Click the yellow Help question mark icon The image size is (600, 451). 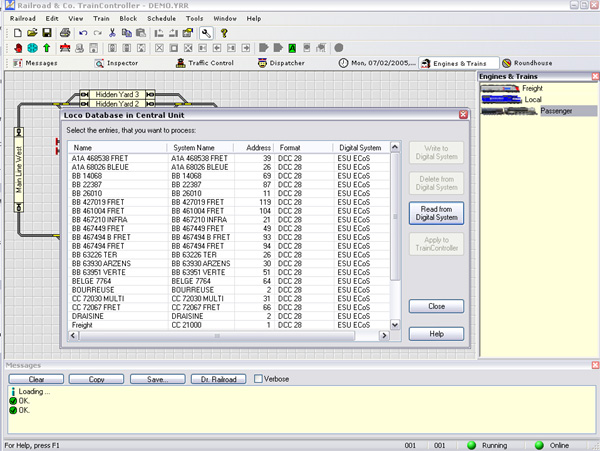[224, 32]
